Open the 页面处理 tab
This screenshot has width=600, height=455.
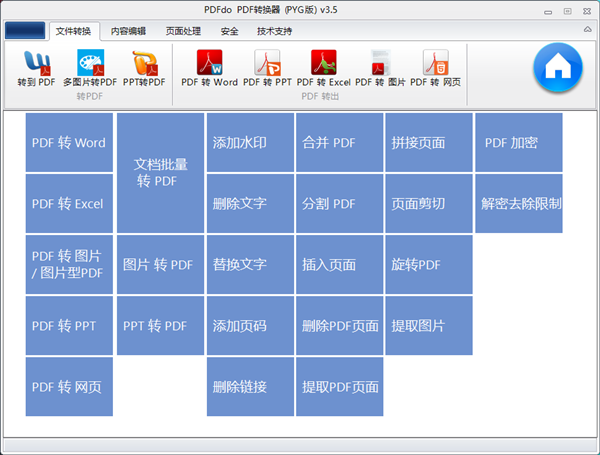coord(183,31)
